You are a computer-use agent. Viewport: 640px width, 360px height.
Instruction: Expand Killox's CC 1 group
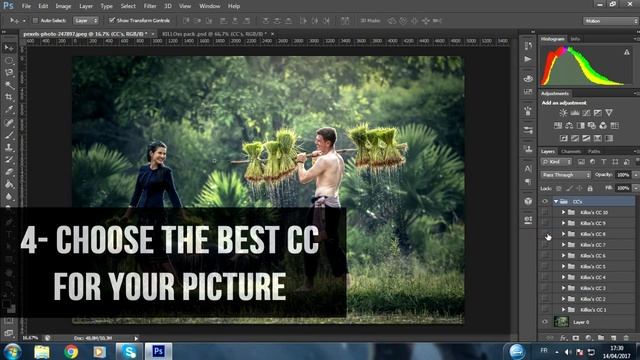(563, 310)
